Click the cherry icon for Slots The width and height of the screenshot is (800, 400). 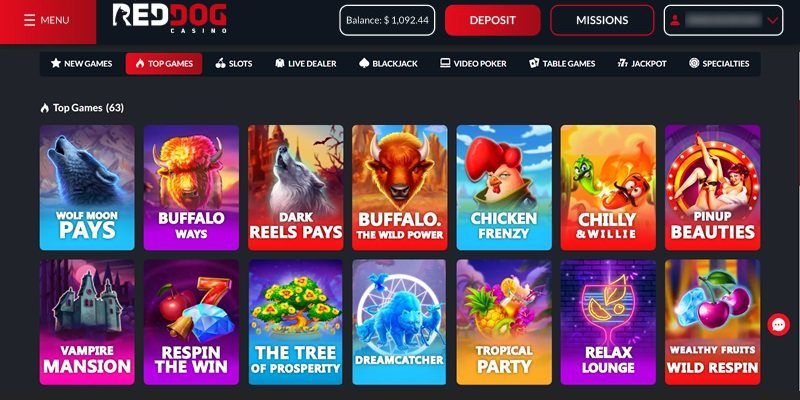[220, 63]
